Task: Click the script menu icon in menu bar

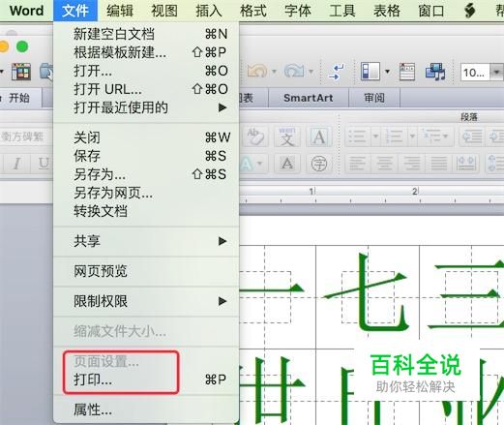Action: pos(470,11)
